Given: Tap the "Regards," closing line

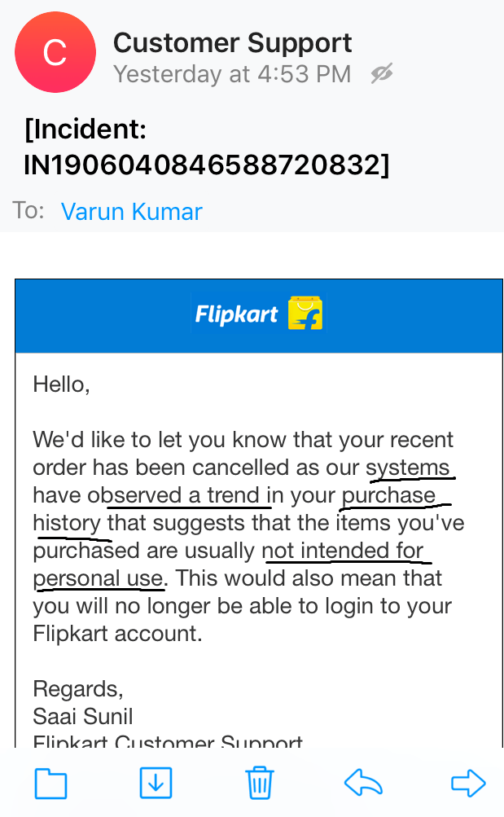Looking at the screenshot, I should (x=78, y=689).
